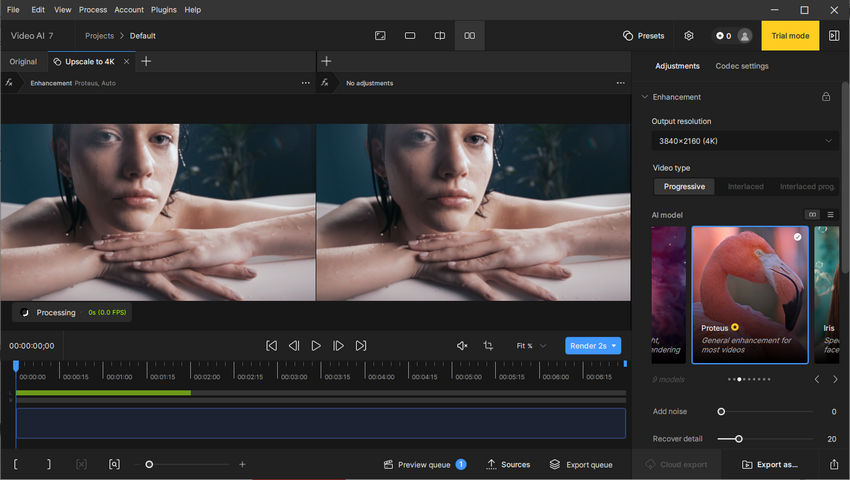Click the Trial mode button
The image size is (850, 480).
click(790, 36)
